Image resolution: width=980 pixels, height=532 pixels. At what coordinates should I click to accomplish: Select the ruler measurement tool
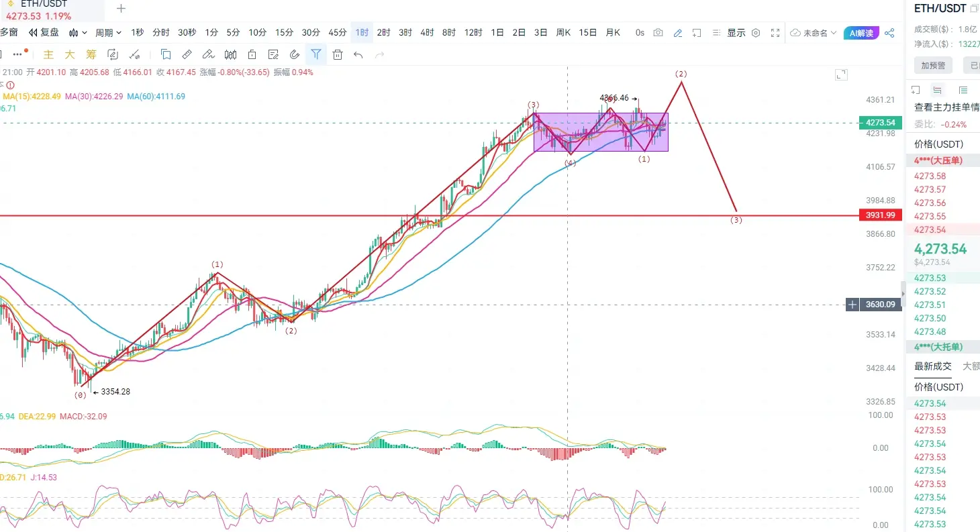point(187,54)
